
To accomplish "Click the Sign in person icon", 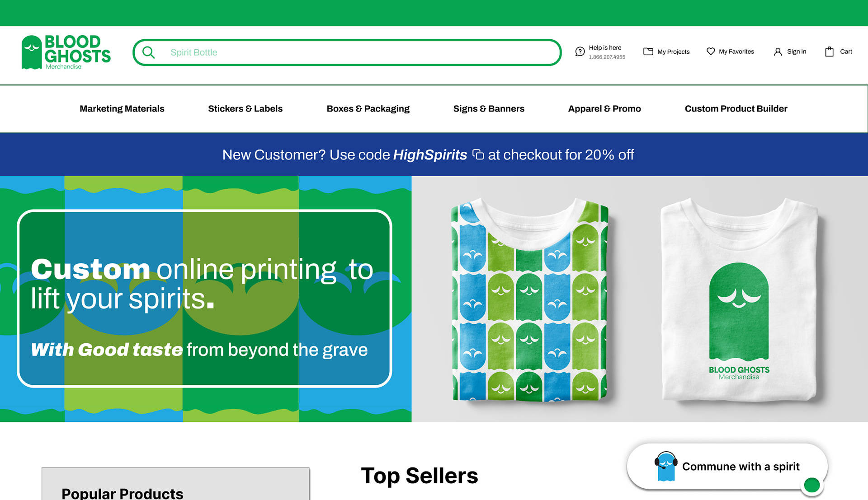I will click(778, 51).
